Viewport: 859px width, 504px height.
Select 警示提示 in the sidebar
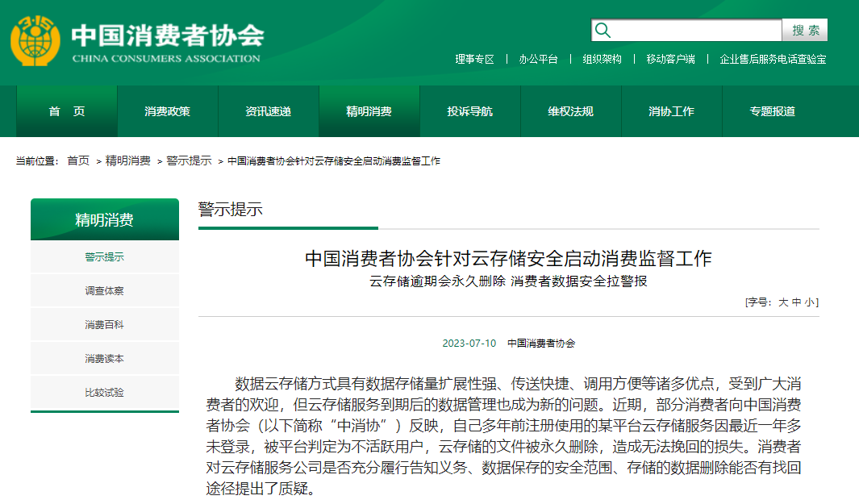(x=105, y=257)
